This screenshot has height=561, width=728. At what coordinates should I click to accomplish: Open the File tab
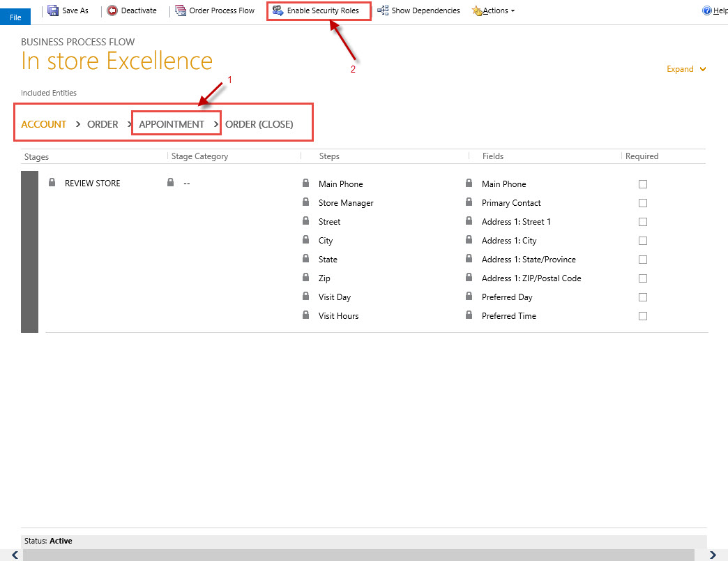[15, 17]
